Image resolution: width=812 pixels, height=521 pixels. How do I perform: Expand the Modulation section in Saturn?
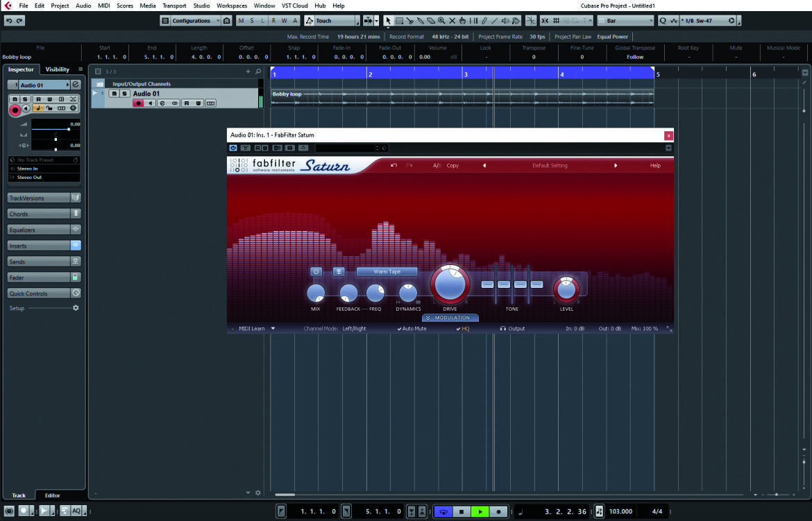(x=450, y=318)
